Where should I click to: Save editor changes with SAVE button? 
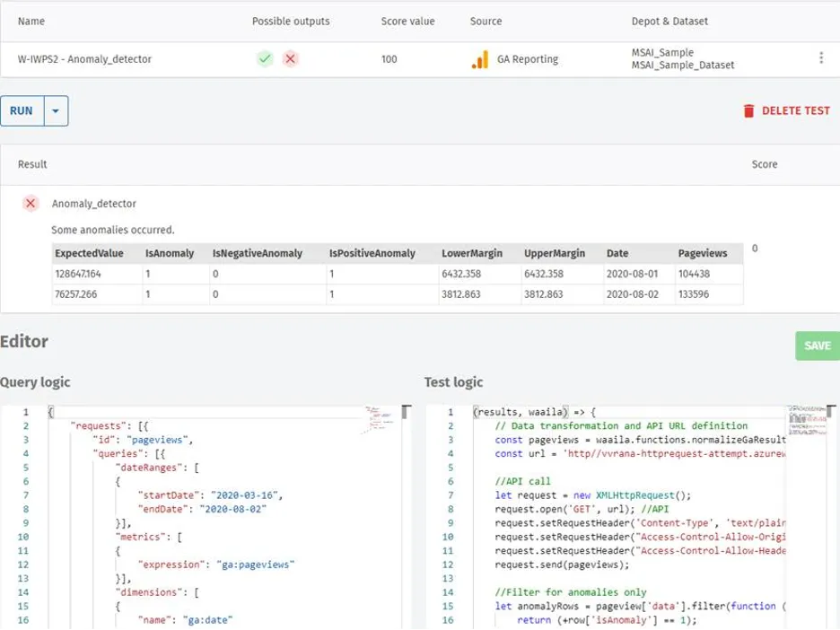click(x=818, y=346)
